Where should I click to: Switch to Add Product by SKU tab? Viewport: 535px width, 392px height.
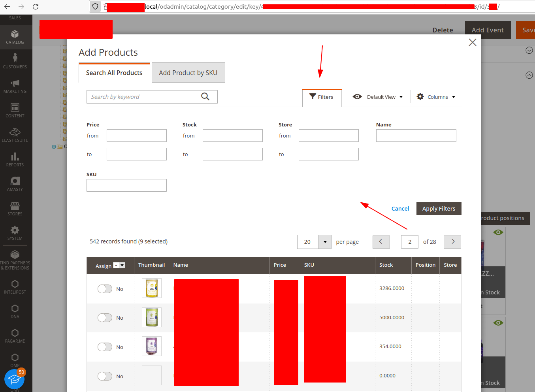pyautogui.click(x=188, y=73)
